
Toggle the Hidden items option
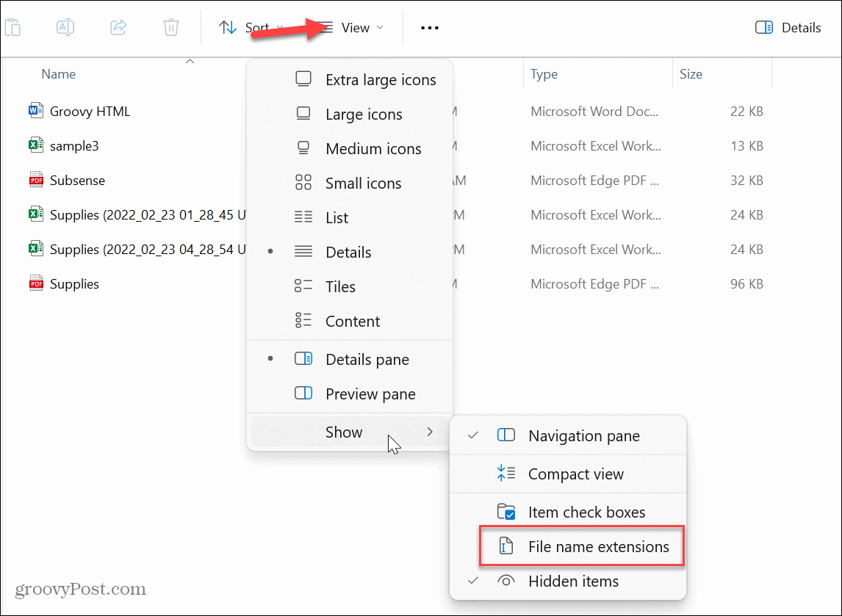[573, 581]
